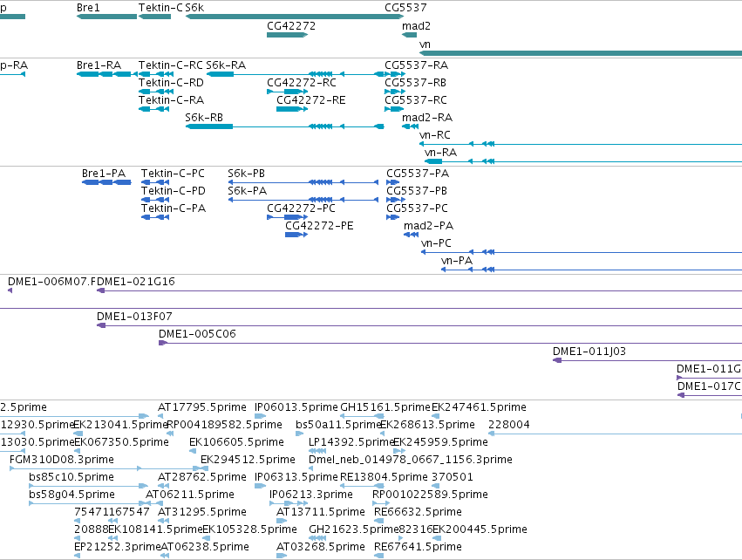Click the S6k-PA protein label
The width and height of the screenshot is (742, 560).
(247, 191)
